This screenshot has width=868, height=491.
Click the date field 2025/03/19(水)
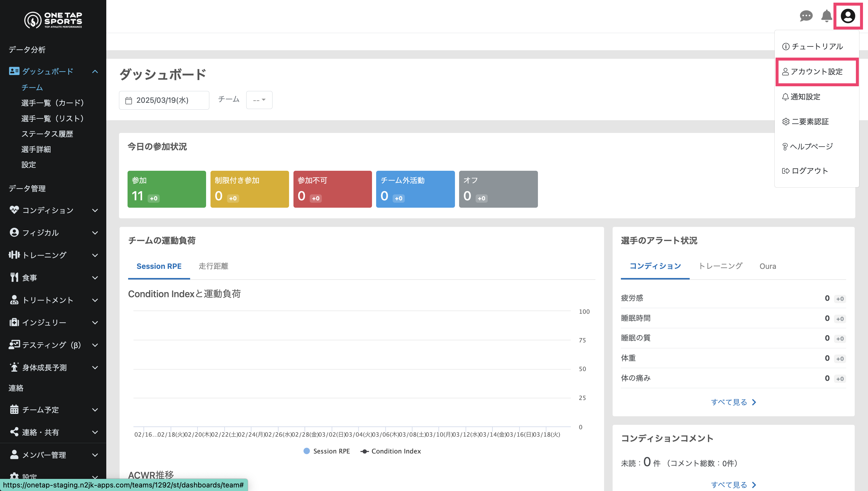(164, 100)
